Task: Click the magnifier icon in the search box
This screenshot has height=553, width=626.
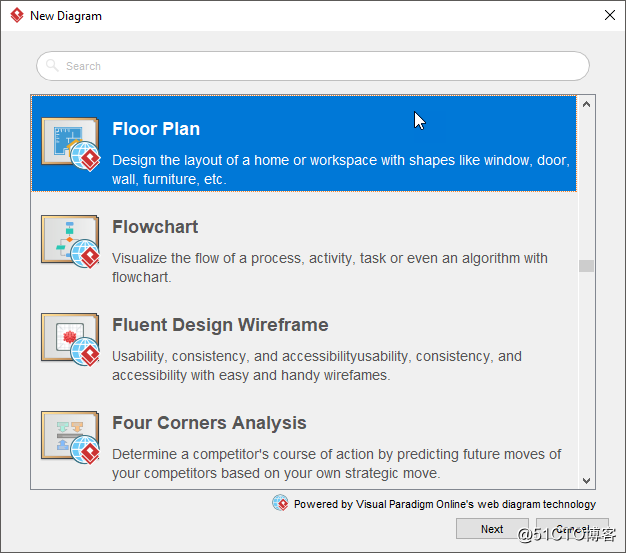Action: point(52,65)
